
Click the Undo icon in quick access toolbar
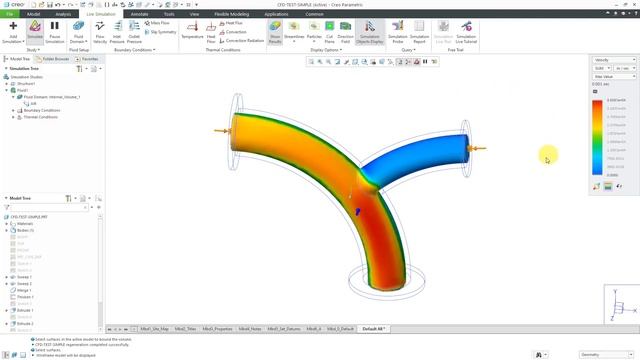(58, 4)
